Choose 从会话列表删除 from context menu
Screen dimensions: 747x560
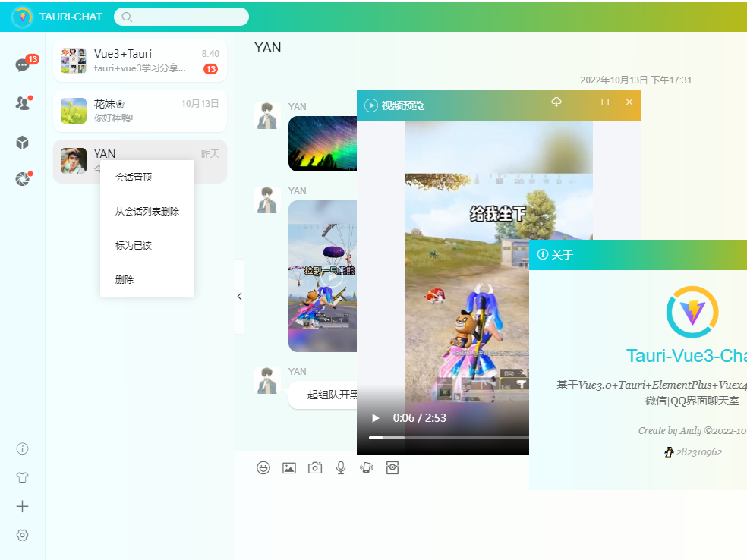[147, 212]
